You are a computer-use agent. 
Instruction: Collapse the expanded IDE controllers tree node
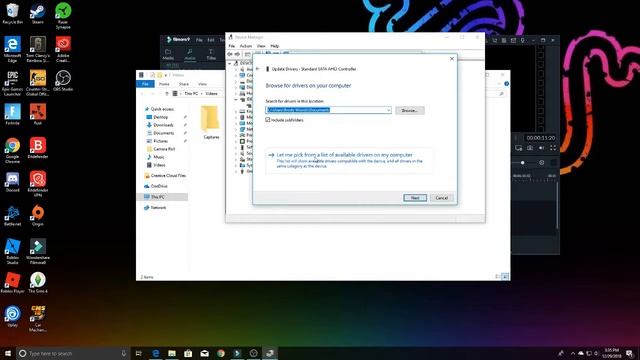click(x=236, y=100)
